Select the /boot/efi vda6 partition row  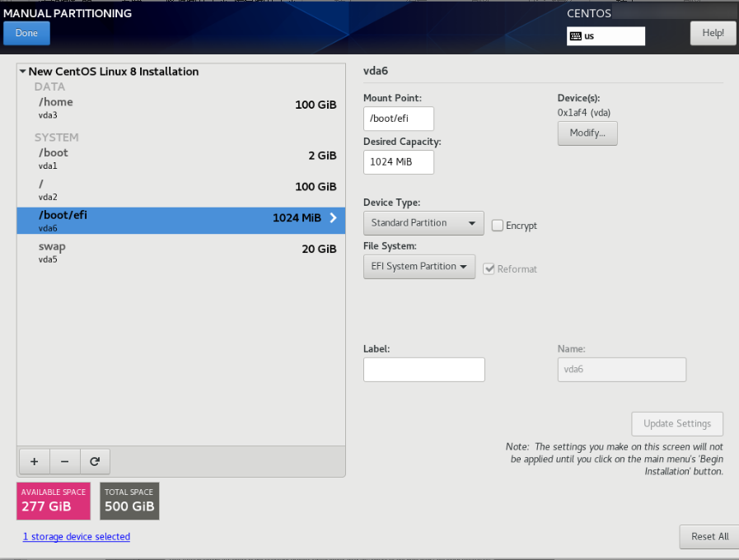pyautogui.click(x=181, y=221)
